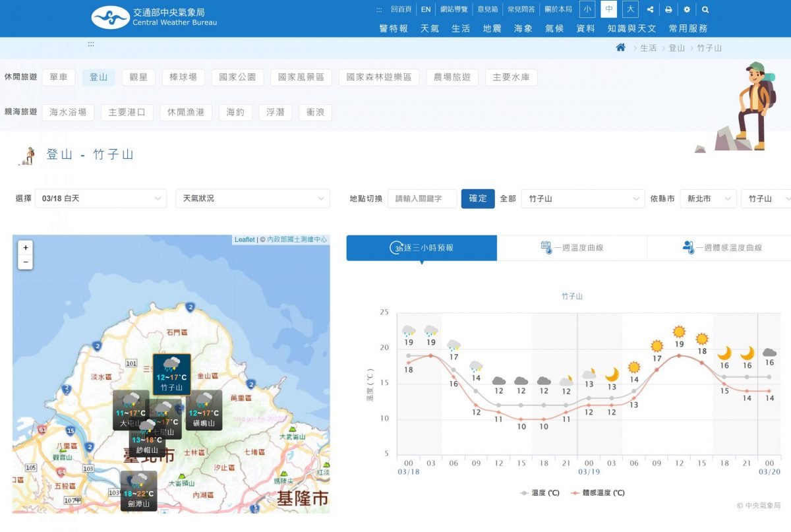Select the 觀星 category button

click(x=138, y=77)
